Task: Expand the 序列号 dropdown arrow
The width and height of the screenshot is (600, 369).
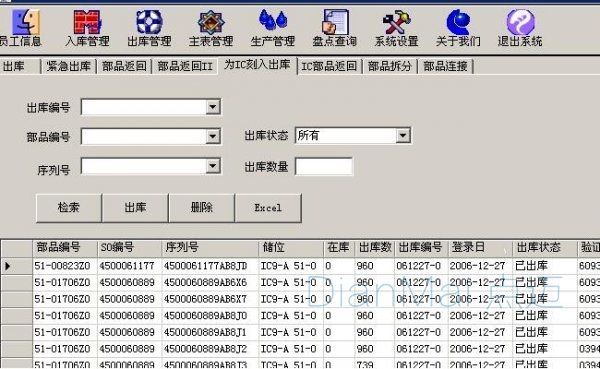Action: [x=212, y=166]
